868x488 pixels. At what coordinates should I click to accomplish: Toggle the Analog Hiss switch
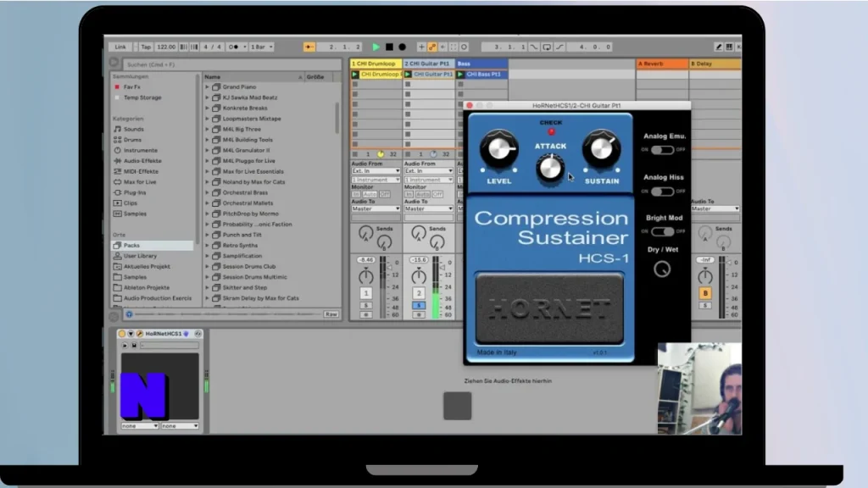(x=662, y=191)
